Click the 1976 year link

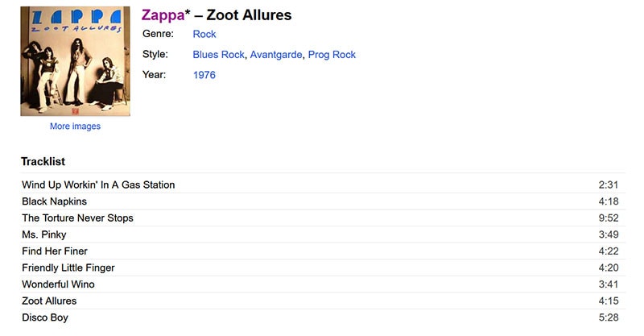[x=204, y=75]
